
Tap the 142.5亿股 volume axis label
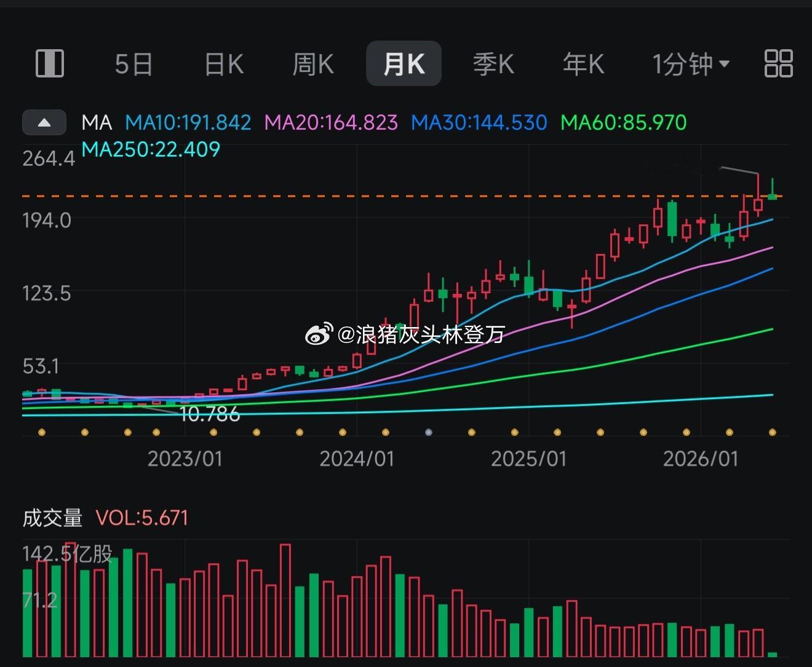68,555
